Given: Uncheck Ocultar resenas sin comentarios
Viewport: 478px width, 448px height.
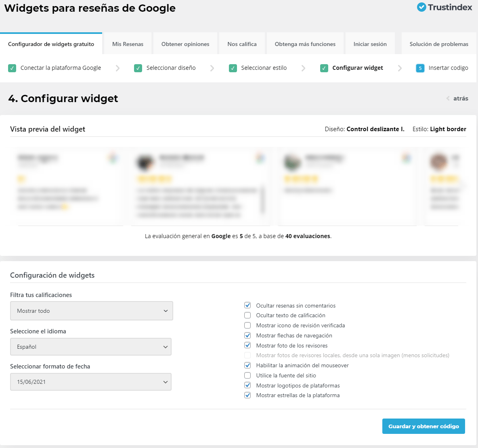Looking at the screenshot, I should (x=247, y=306).
